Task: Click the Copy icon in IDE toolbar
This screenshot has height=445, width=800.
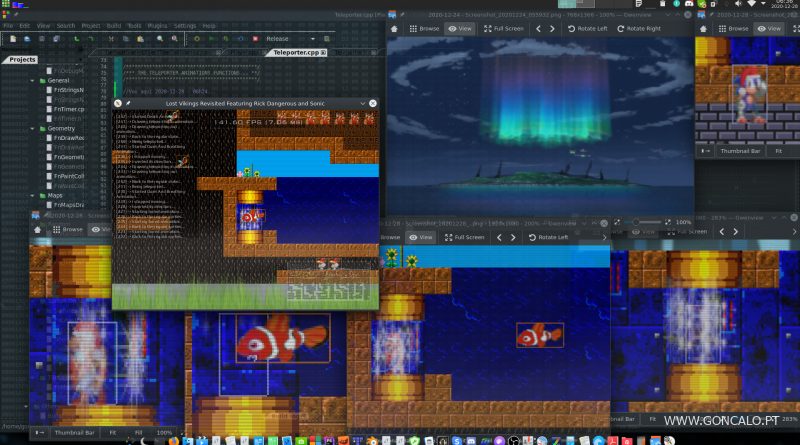Action: click(126, 39)
